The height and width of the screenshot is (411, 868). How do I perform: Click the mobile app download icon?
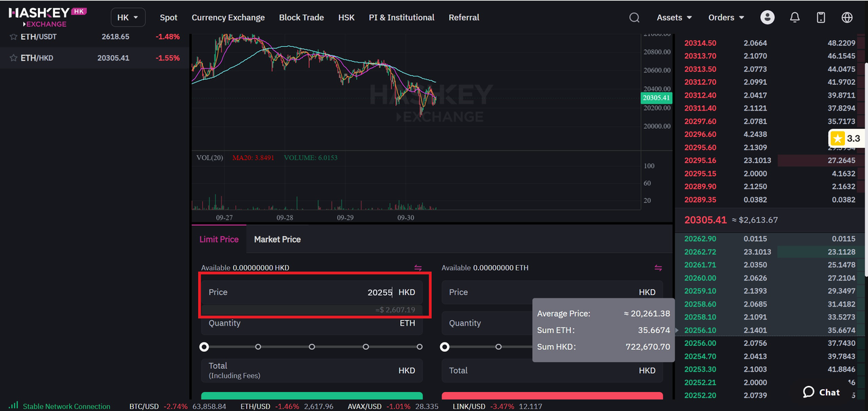(x=821, y=18)
